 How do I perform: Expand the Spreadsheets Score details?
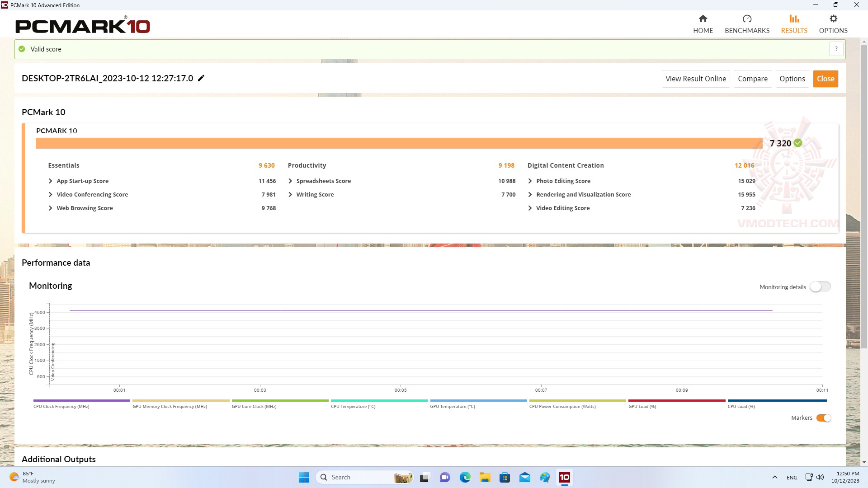(291, 181)
